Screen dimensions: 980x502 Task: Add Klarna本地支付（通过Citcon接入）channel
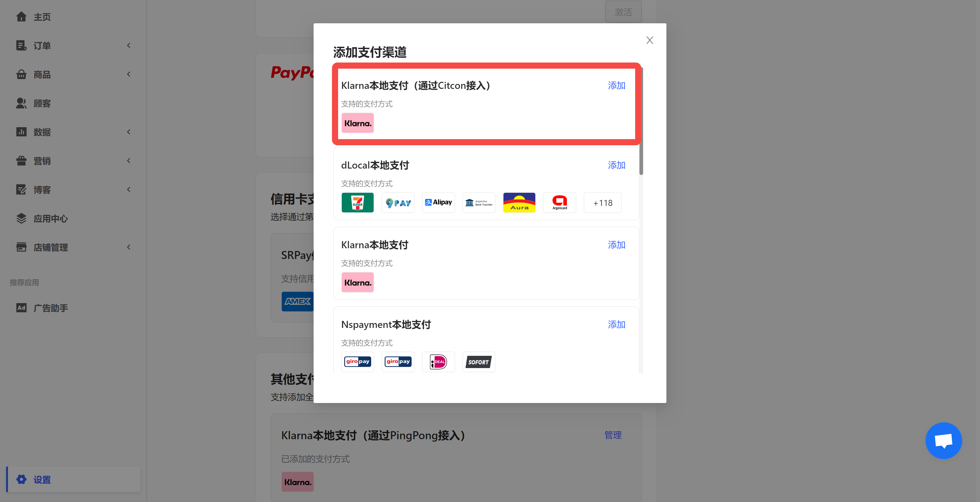(x=616, y=86)
